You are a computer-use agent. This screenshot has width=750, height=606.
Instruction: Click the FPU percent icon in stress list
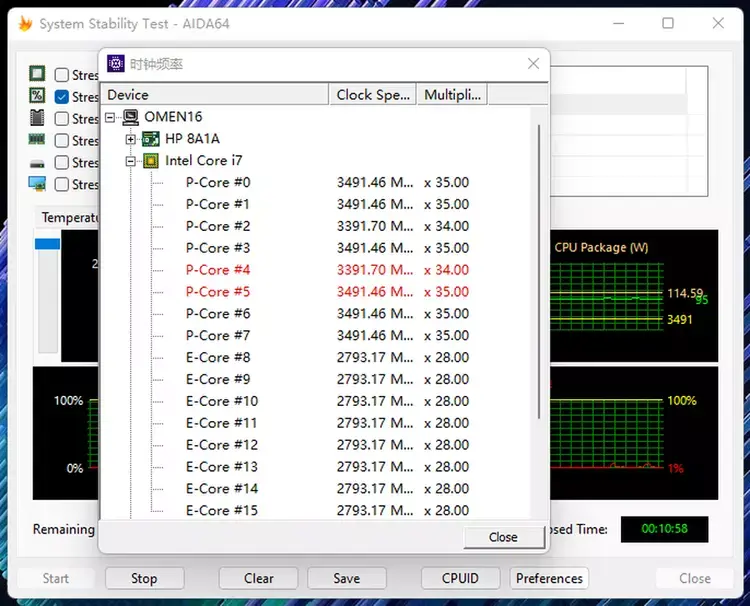[37, 96]
